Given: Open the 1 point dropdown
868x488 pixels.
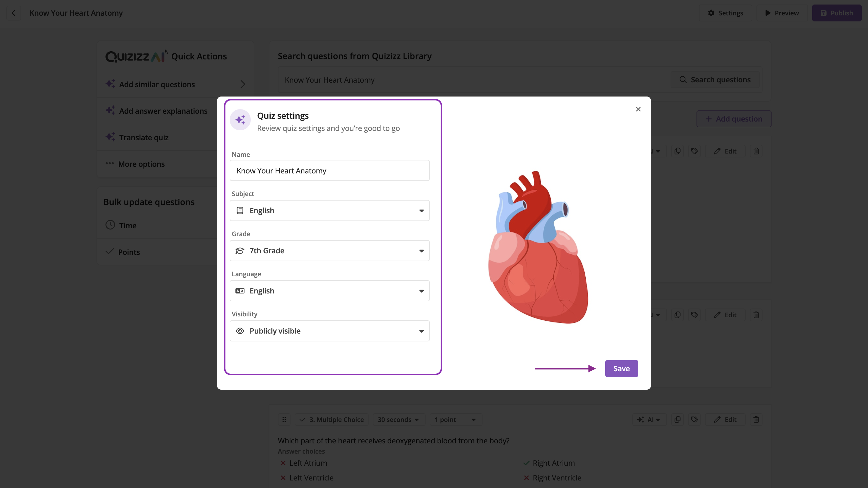Looking at the screenshot, I should click(456, 420).
